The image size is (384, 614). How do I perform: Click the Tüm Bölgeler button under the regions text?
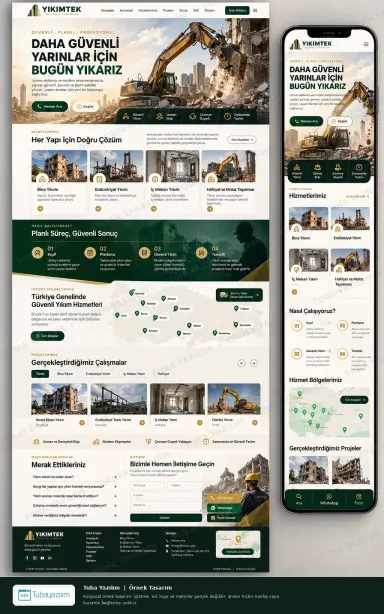point(47,336)
